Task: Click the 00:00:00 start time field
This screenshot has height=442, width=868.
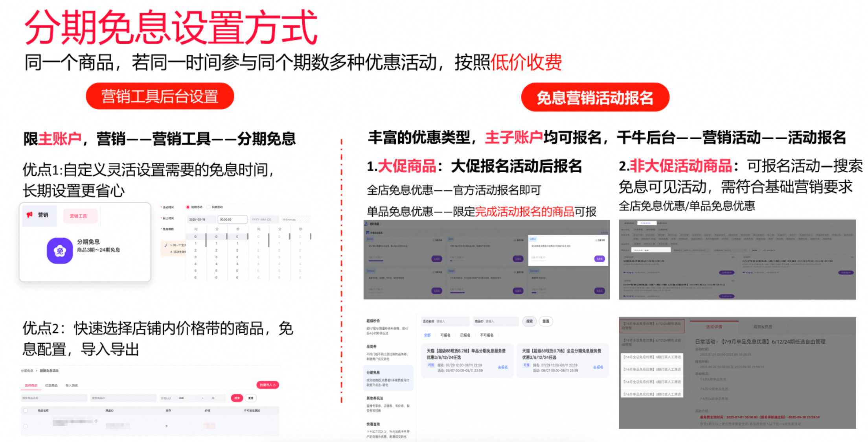Action: (233, 219)
